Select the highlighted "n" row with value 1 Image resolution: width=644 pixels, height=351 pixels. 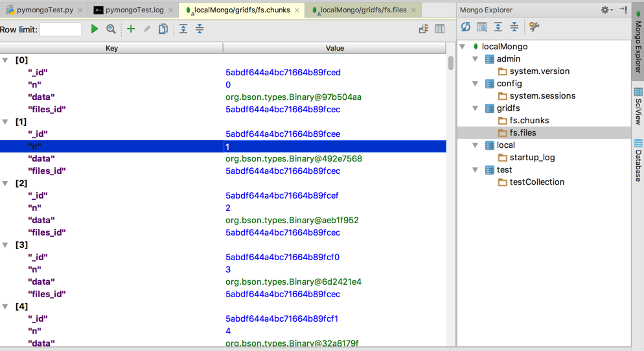click(223, 147)
